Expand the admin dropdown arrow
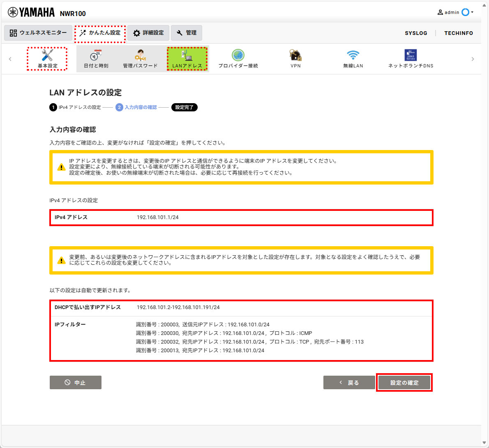 point(472,12)
